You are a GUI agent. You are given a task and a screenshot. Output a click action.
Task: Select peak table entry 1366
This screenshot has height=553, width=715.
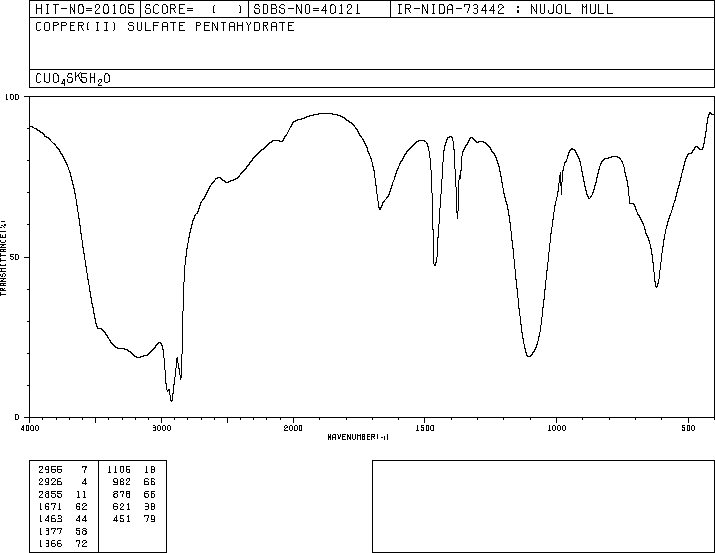point(50,543)
